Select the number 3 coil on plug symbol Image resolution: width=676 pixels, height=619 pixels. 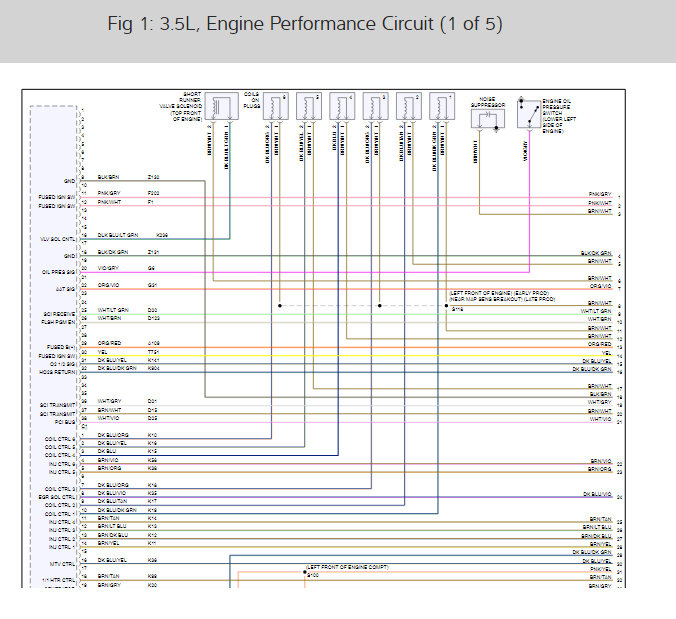point(376,106)
